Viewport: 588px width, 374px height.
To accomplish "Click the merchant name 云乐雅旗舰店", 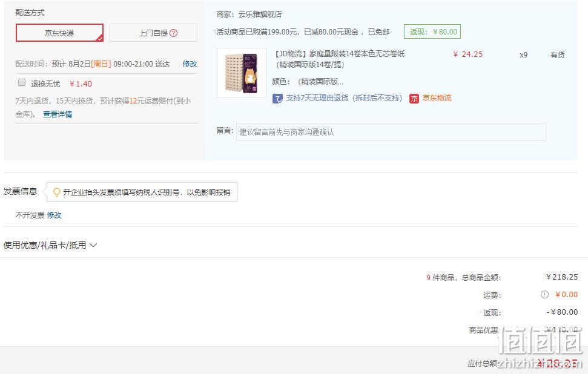I will [260, 15].
